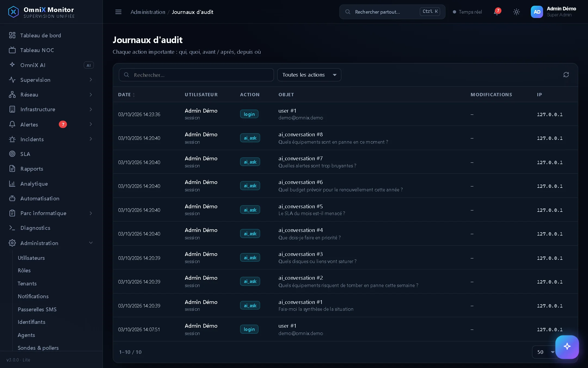Collapse the Administration section chevron
Screen dimensions: 588x368
91,243
